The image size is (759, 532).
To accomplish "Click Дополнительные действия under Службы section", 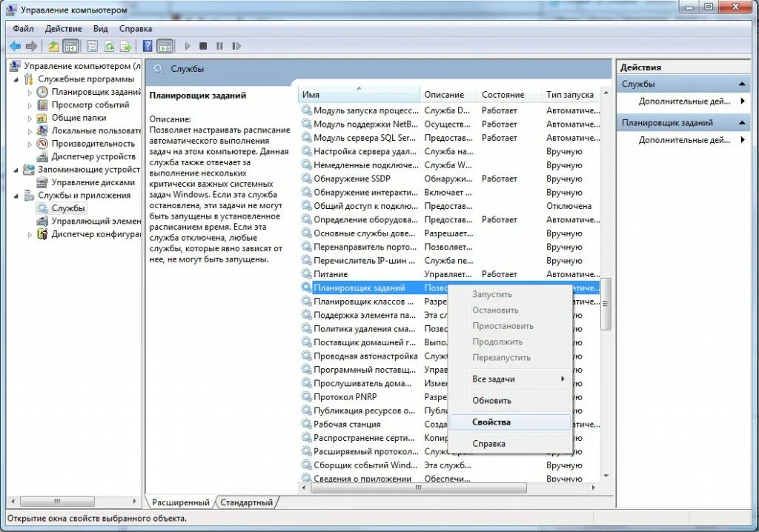I will point(684,102).
